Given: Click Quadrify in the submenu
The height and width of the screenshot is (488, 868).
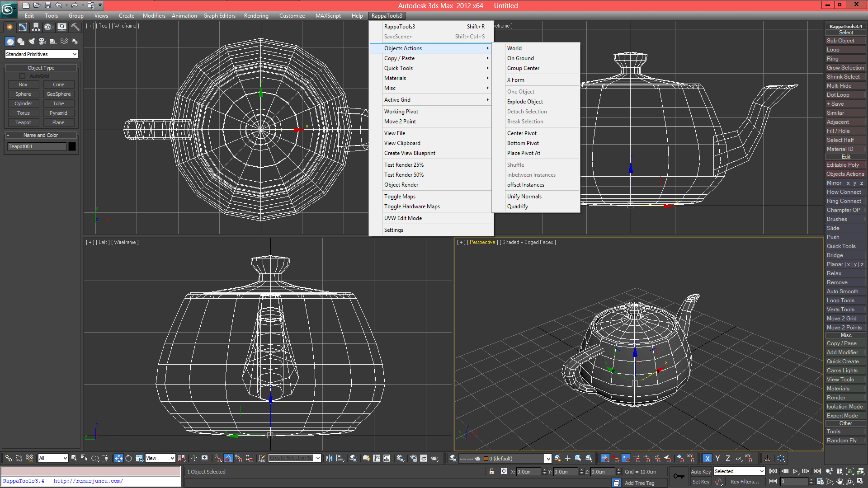Looking at the screenshot, I should coord(517,206).
